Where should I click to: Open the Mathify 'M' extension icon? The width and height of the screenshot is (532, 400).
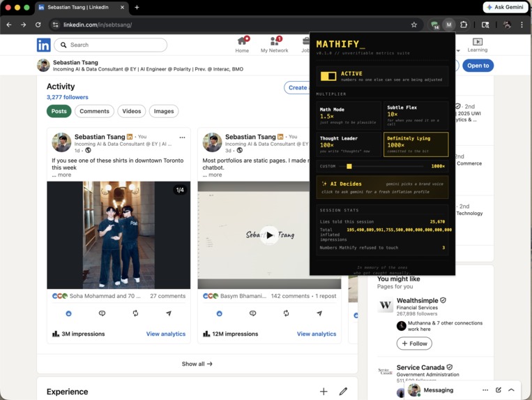point(449,25)
